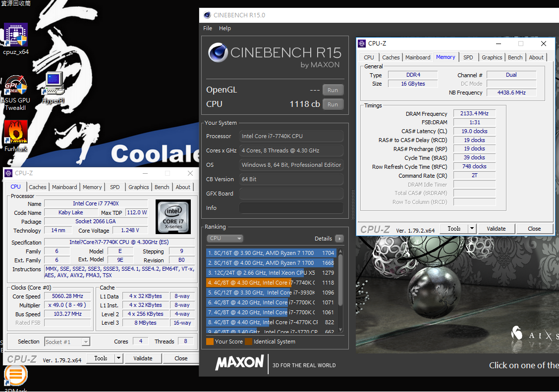
Task: Click the Your Score orange legend swatch
Action: 210,342
